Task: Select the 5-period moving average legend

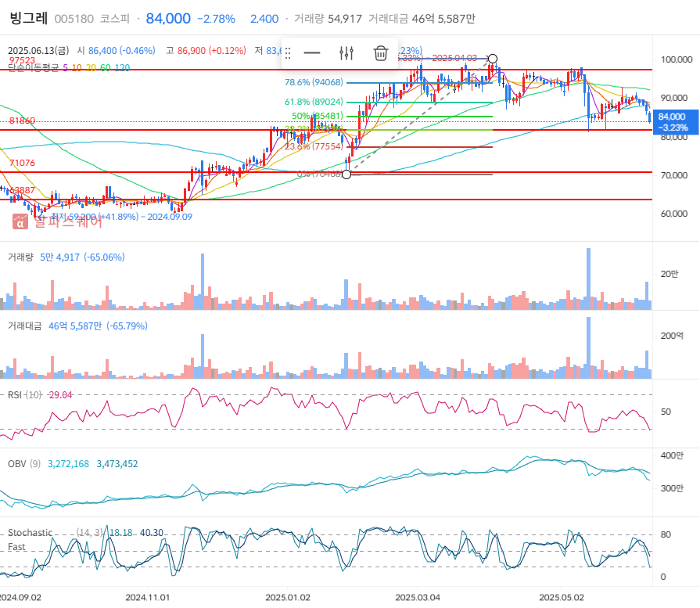Action: click(65, 68)
